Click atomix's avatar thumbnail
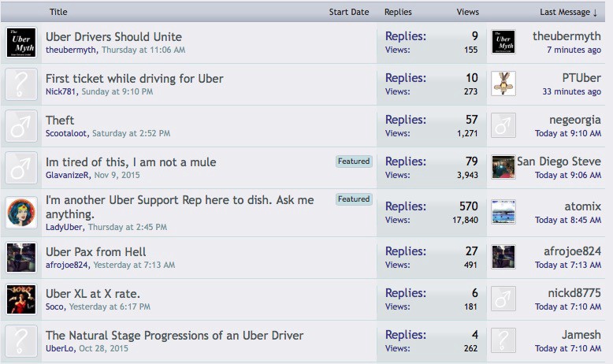 pyautogui.click(x=503, y=212)
